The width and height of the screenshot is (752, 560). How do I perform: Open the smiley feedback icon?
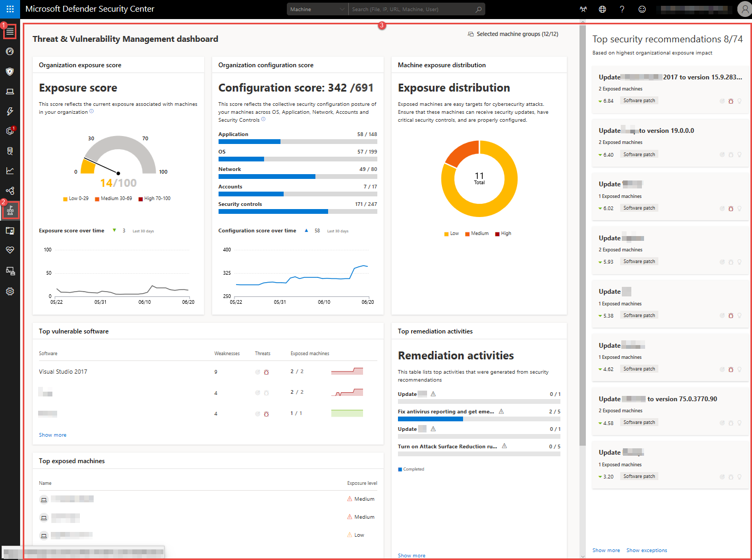642,9
